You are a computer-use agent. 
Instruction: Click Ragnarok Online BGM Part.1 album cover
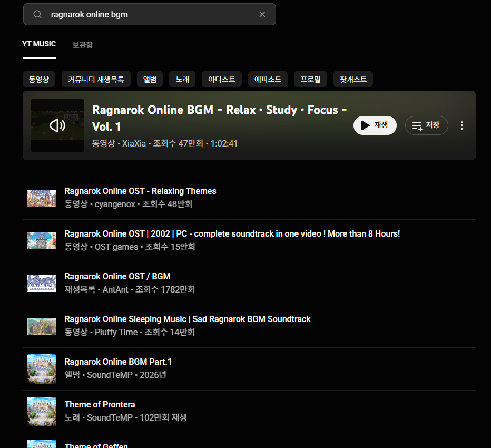(x=42, y=368)
